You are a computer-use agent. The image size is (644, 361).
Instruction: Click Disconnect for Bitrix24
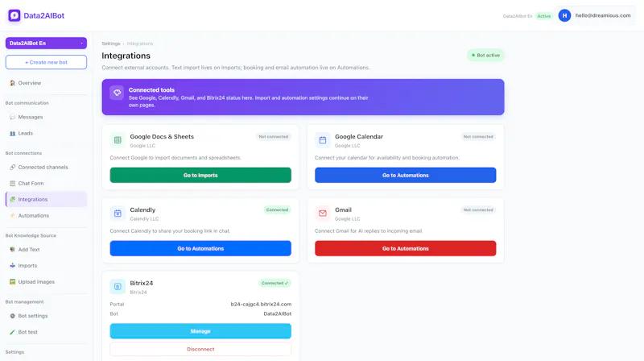point(200,349)
